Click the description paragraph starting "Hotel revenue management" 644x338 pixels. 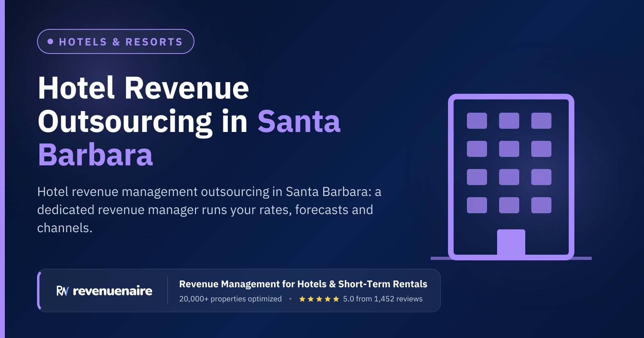coord(209,210)
